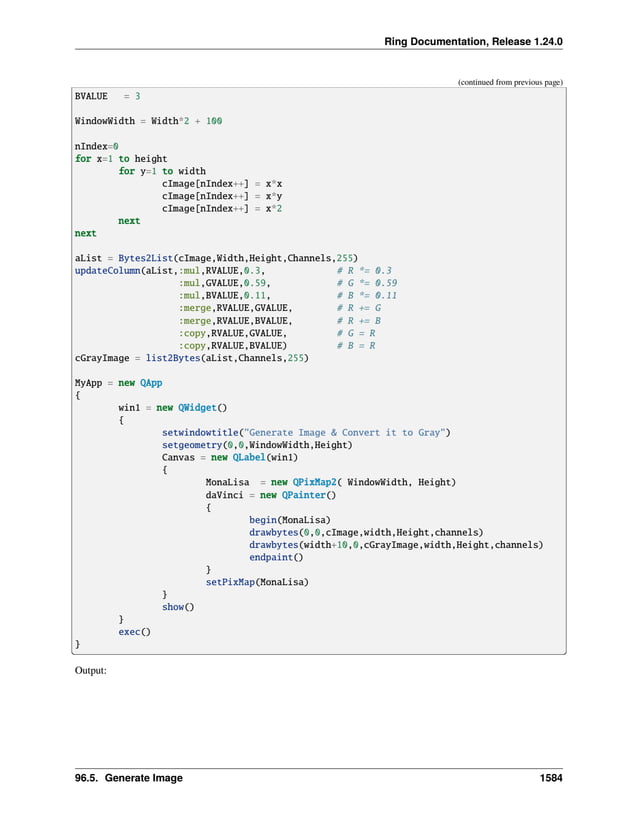Click the line starting "cGrayImage = list2Bytes"
The height and width of the screenshot is (825, 638).
click(x=191, y=358)
